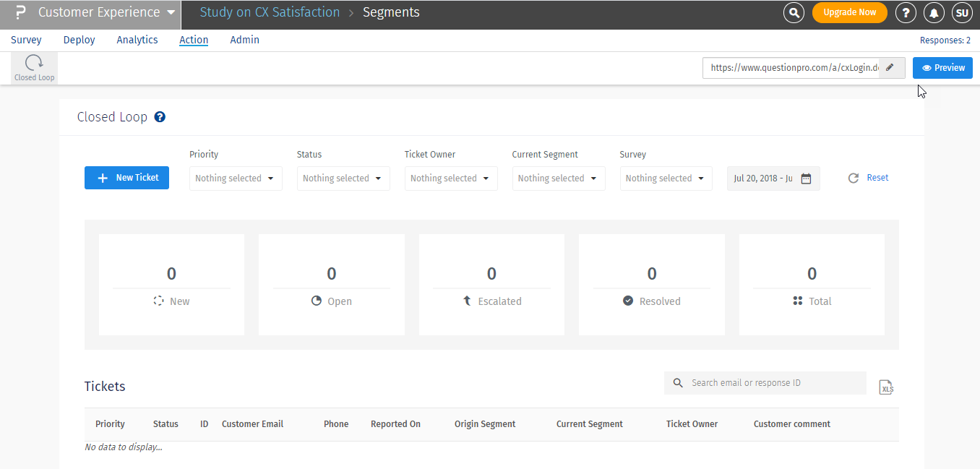
Task: Click the search magnifier icon in header
Action: click(794, 12)
